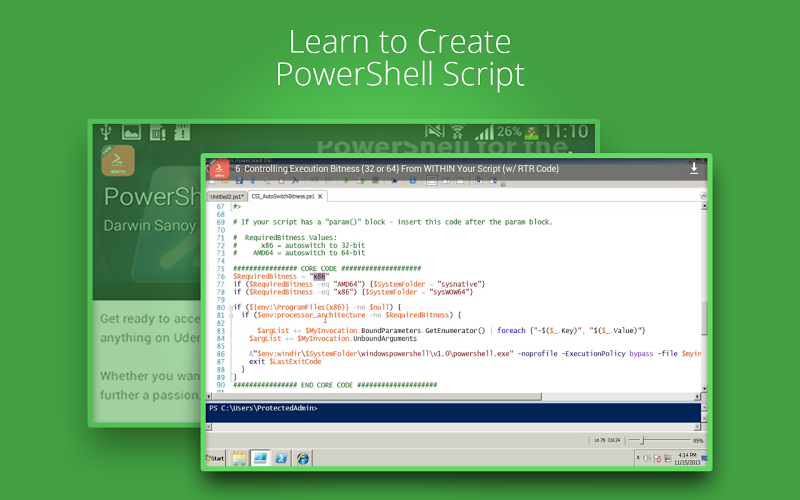This screenshot has height=500, width=800.
Task: Click the 'exit $LastExitCode' line
Action: 285,362
